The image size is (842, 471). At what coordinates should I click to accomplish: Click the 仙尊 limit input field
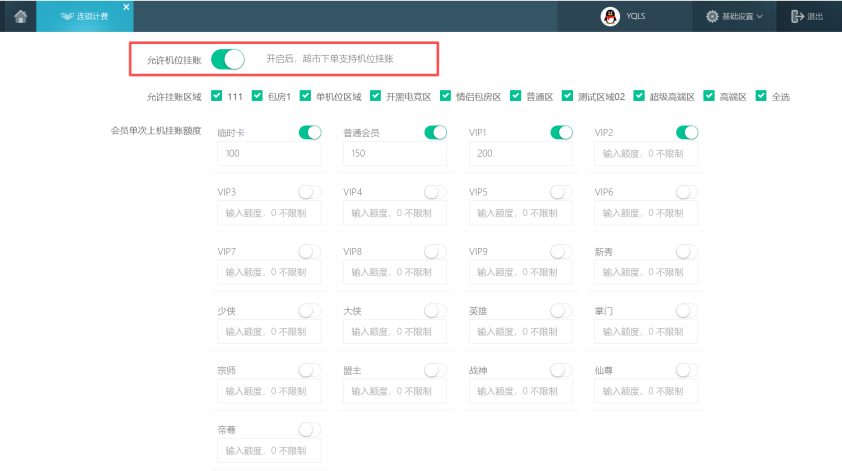pos(646,392)
